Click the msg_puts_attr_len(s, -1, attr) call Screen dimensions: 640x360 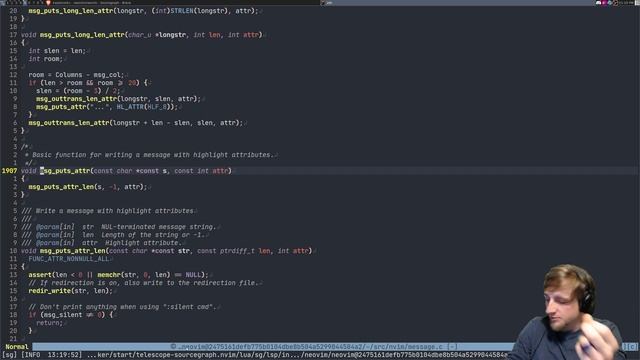pyautogui.click(x=88, y=187)
